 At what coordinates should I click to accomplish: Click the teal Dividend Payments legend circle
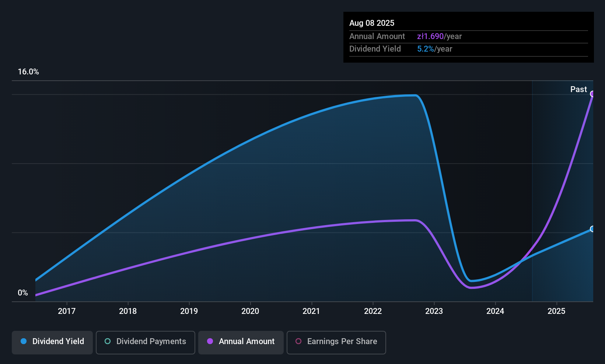[108, 342]
